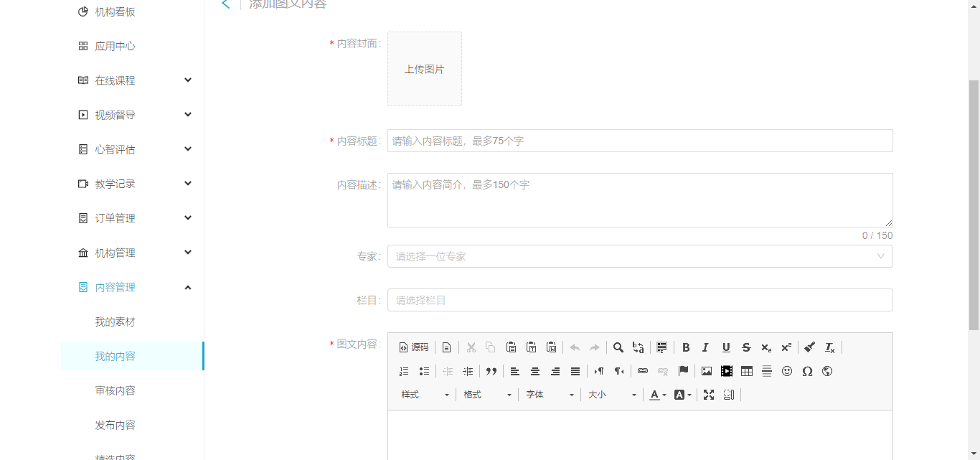Click the increase indent icon
980x460 pixels.
pyautogui.click(x=468, y=371)
